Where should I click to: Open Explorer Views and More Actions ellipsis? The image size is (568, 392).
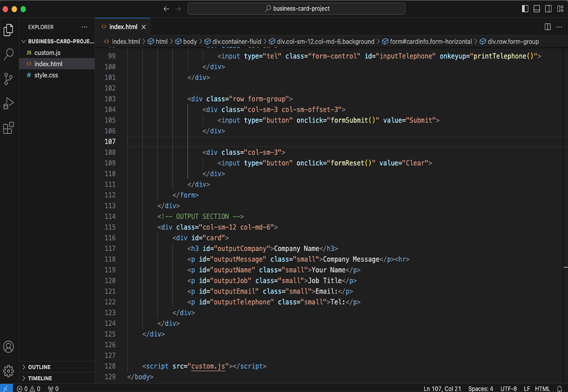(85, 27)
